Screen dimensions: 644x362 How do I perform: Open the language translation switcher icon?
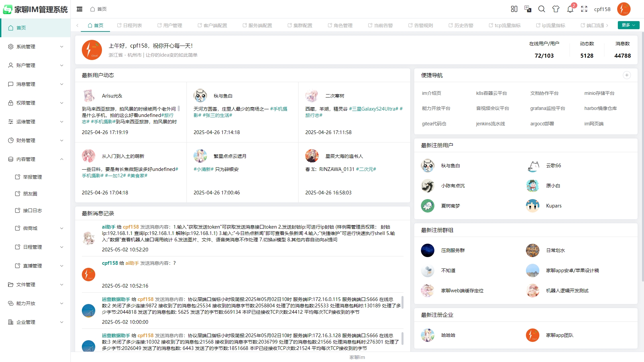pyautogui.click(x=528, y=9)
